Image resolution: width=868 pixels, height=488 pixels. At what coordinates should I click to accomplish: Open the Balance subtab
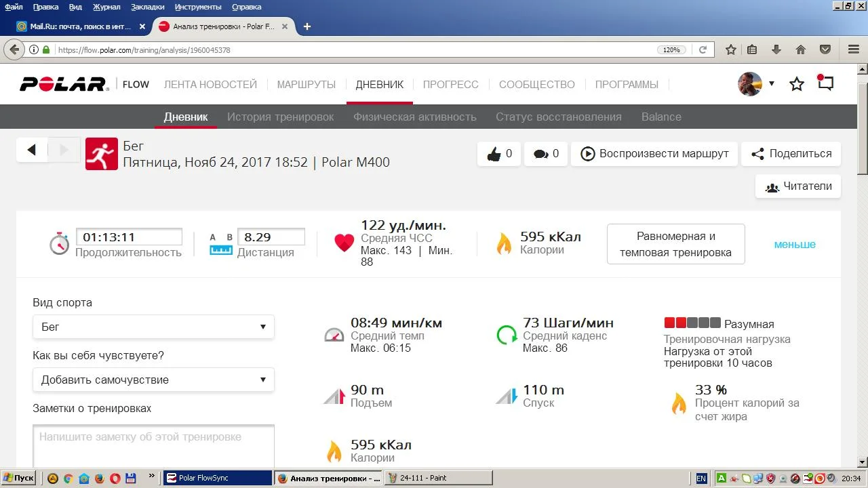(661, 117)
